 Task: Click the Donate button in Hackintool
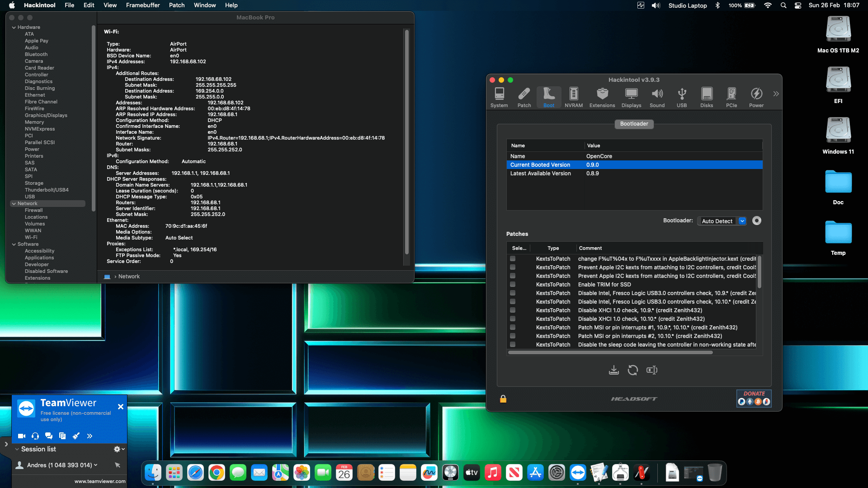(754, 398)
